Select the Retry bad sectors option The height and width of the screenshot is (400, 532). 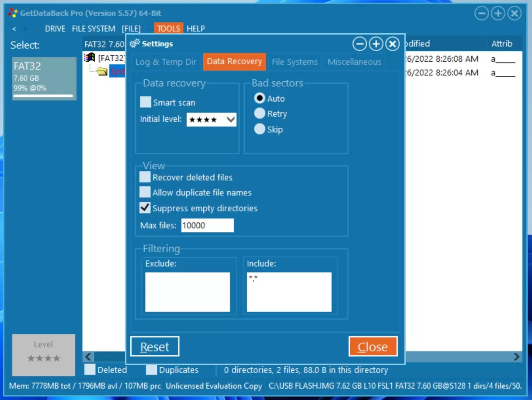260,114
